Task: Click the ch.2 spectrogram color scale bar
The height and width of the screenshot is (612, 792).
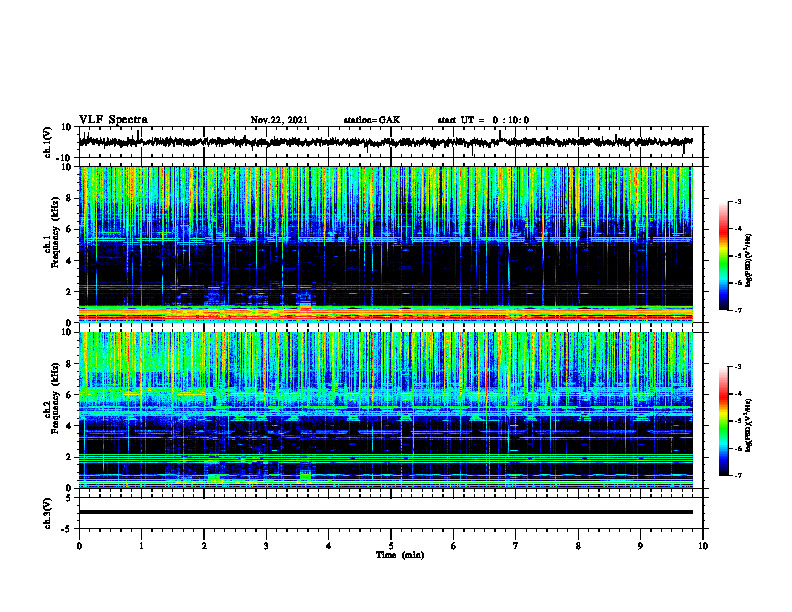Action: (723, 421)
